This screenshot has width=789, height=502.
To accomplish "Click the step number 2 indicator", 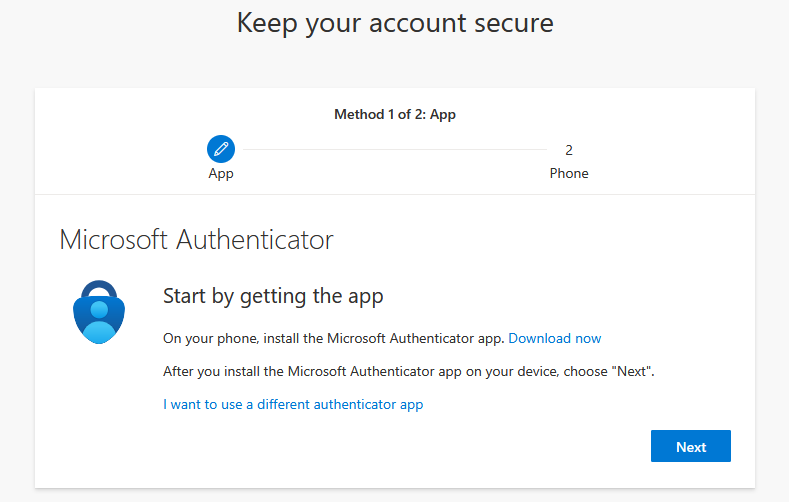I will [569, 150].
